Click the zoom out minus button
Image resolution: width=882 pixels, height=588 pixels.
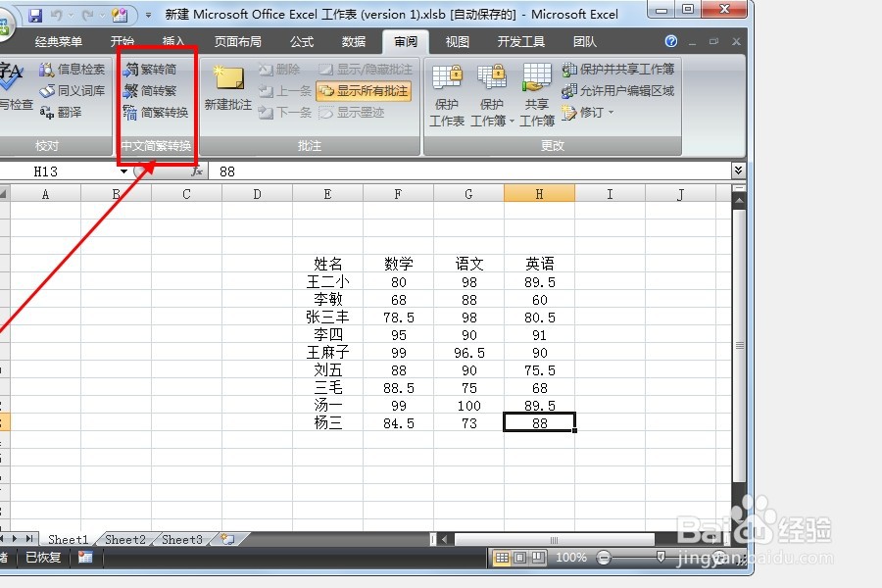click(604, 558)
